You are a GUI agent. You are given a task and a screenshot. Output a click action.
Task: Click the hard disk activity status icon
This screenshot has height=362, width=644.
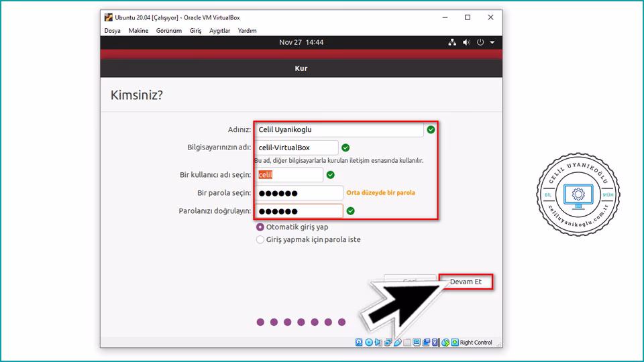click(x=359, y=343)
